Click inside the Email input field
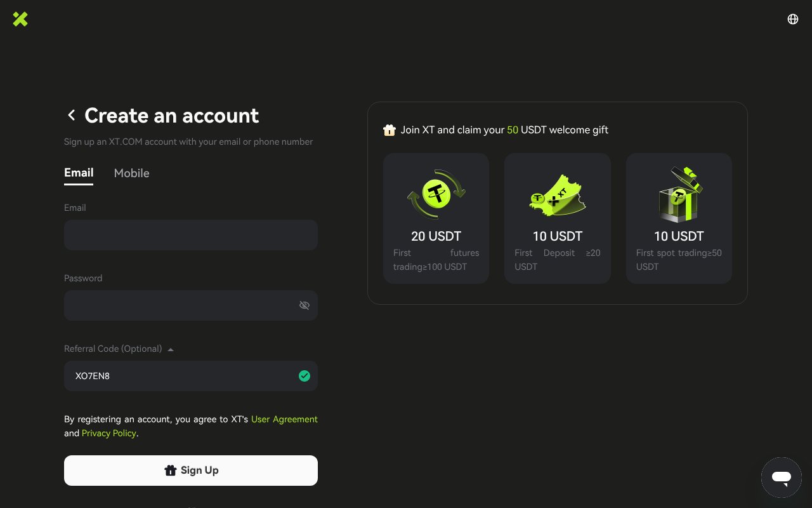812x508 pixels. (190, 235)
